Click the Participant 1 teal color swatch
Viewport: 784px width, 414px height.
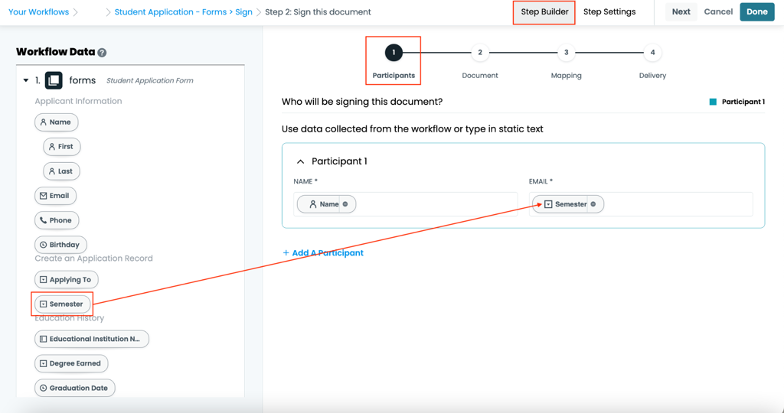(x=713, y=102)
